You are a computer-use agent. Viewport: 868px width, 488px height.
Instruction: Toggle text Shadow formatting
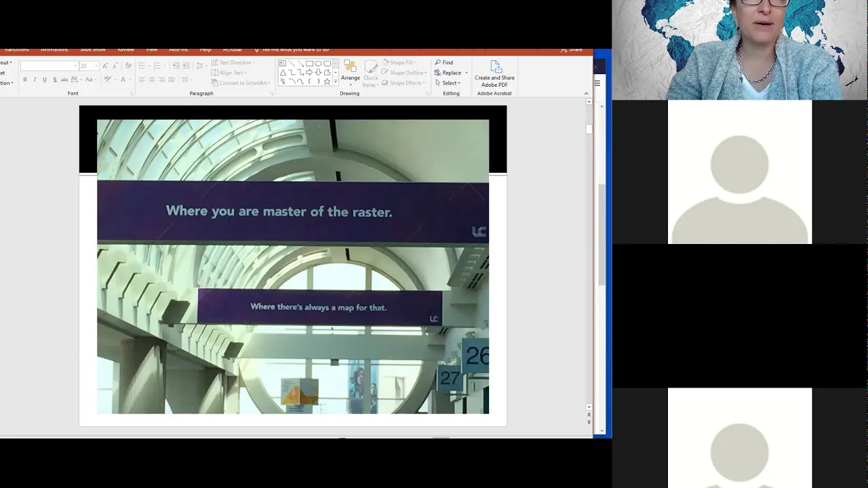(x=55, y=80)
